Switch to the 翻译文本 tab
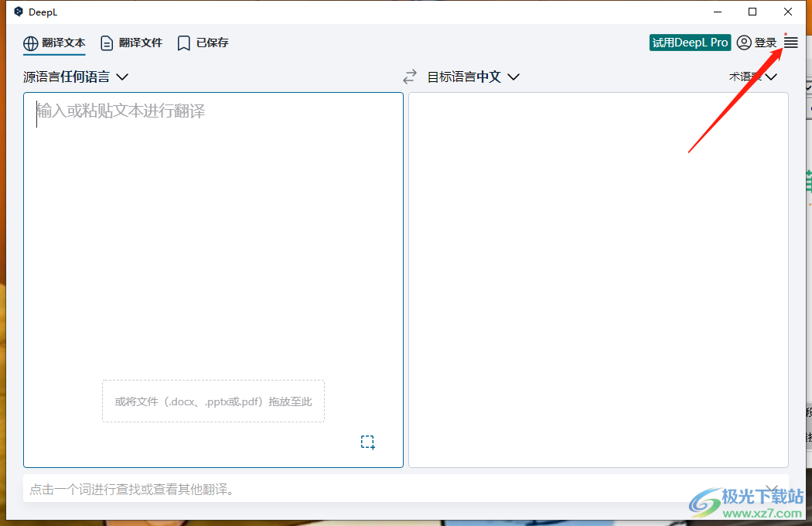Viewport: 812px width, 526px height. click(x=54, y=43)
